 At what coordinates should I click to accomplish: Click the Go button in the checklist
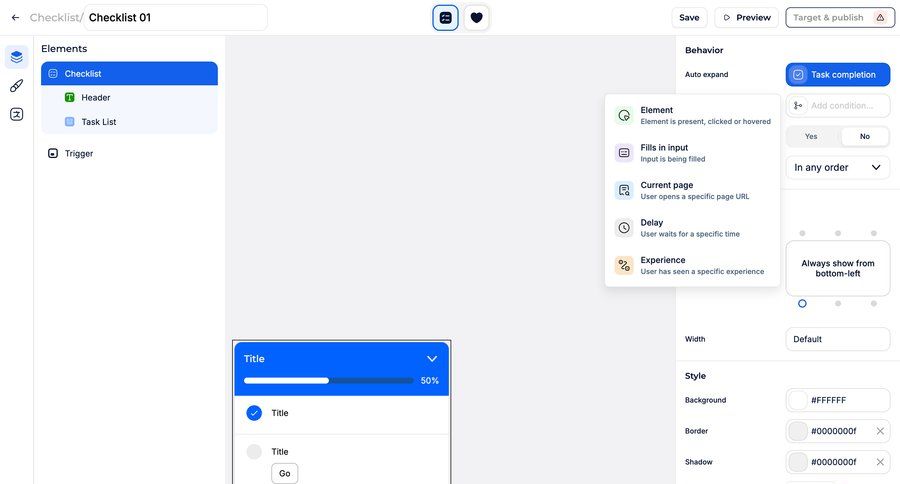(285, 474)
